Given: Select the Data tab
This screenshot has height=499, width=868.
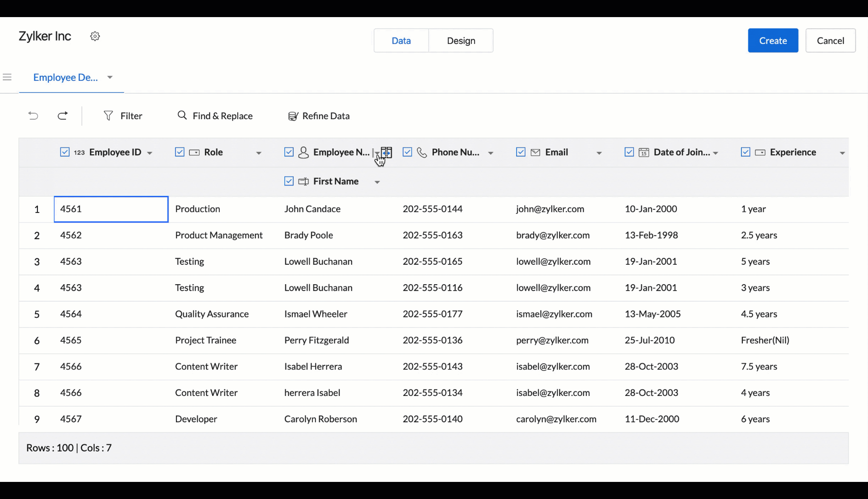Looking at the screenshot, I should click(401, 41).
